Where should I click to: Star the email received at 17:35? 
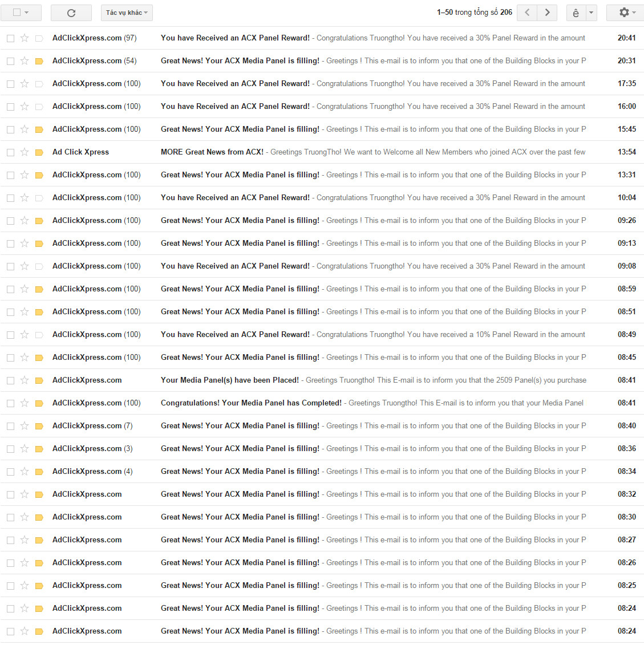[25, 84]
